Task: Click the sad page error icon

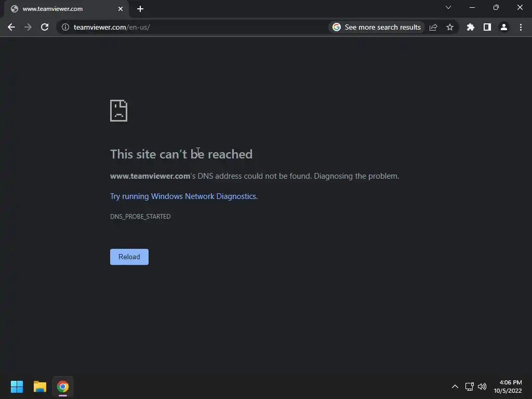Action: (x=119, y=111)
